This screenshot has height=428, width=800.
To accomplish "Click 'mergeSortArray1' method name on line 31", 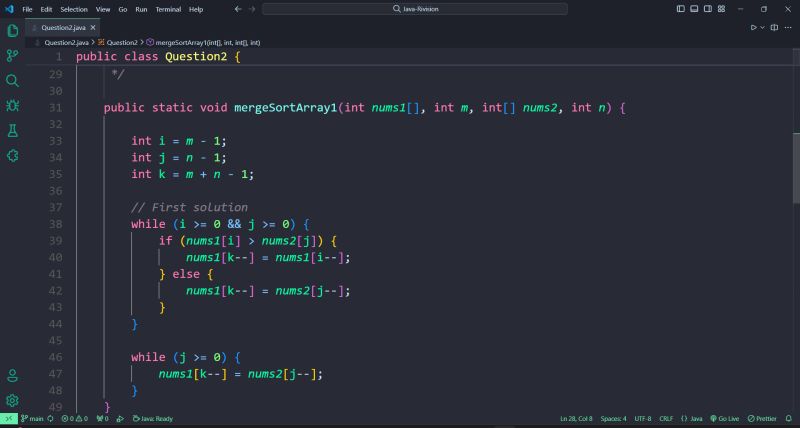I will point(286,108).
